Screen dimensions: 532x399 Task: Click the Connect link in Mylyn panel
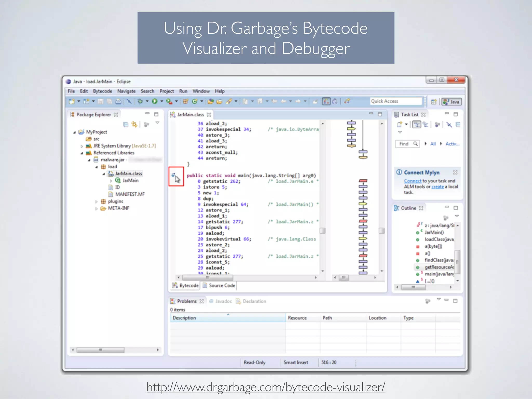tap(413, 181)
